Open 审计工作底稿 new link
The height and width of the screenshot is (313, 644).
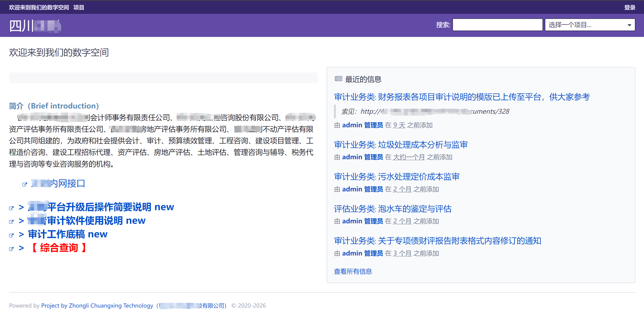(x=67, y=234)
